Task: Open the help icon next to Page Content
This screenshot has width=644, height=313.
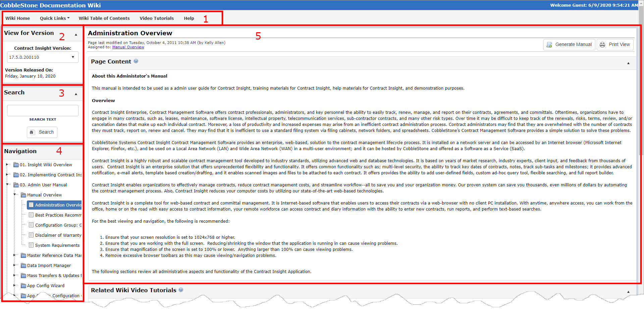Action: 136,61
